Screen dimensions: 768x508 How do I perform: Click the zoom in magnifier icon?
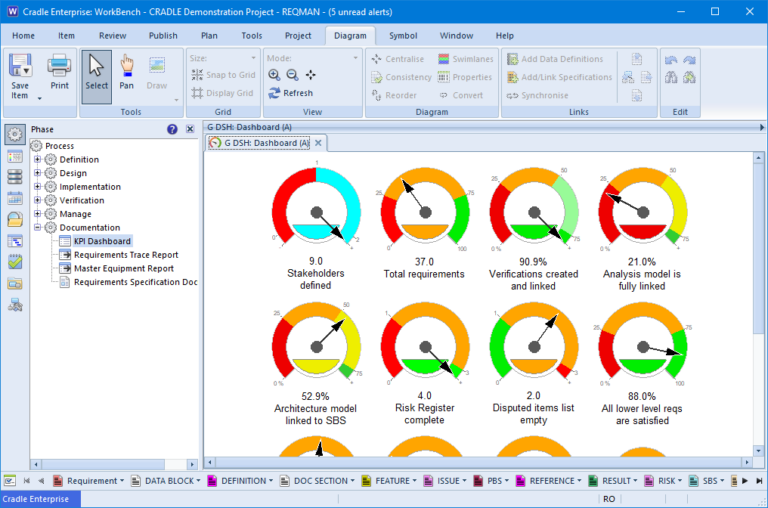[x=274, y=75]
